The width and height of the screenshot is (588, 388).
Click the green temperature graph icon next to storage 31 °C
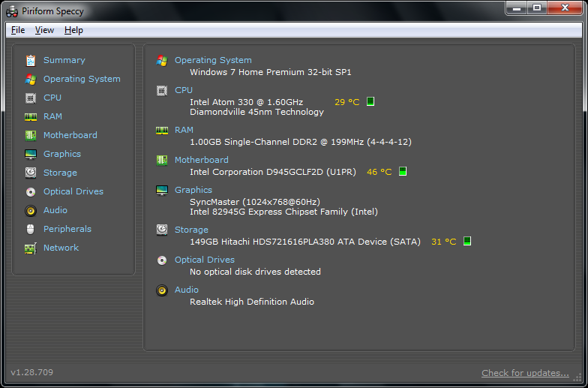click(x=467, y=241)
